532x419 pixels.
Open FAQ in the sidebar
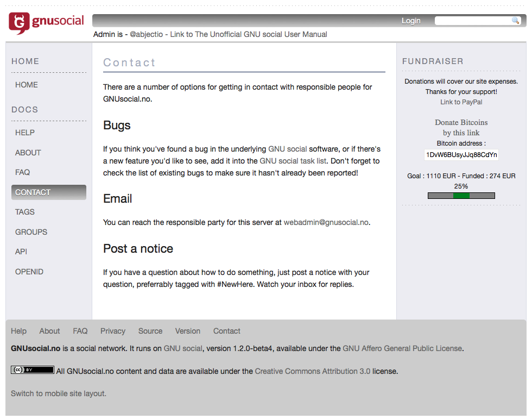coord(22,172)
